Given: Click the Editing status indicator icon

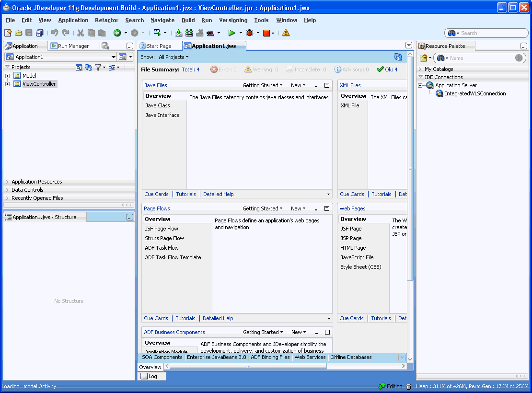Looking at the screenshot, I should pyautogui.click(x=382, y=386).
